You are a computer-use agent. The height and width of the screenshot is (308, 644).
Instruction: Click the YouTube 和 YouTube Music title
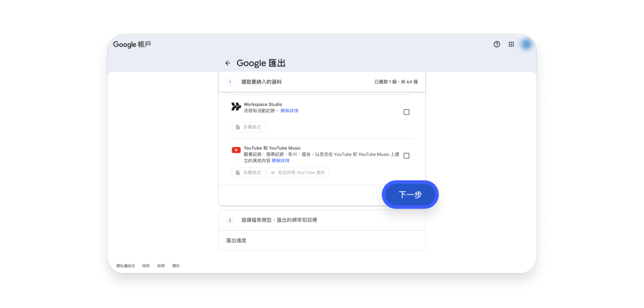tap(272, 148)
